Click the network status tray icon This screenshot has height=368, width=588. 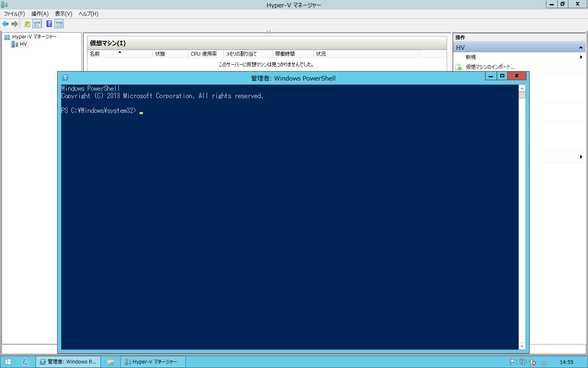(x=523, y=362)
